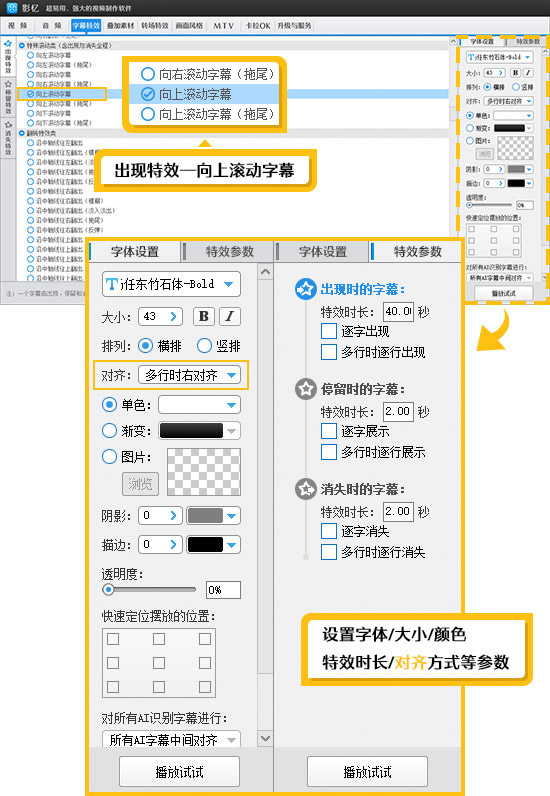
Task: Click effect list scrollbar up arrow
Action: tap(453, 42)
